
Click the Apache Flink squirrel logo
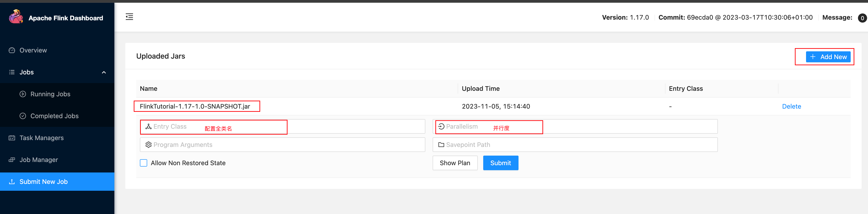tap(15, 17)
